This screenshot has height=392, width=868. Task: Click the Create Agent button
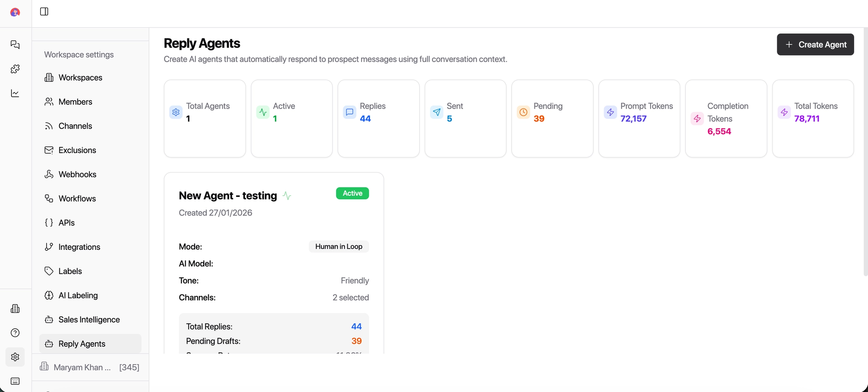815,45
